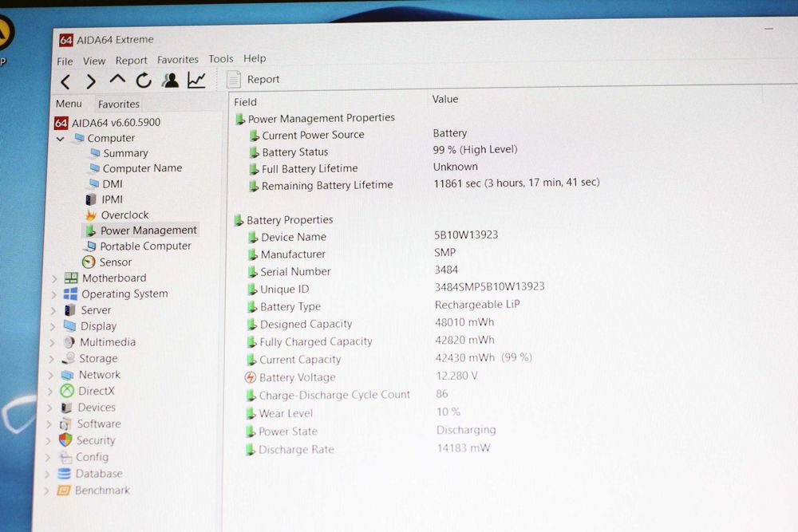Image resolution: width=798 pixels, height=532 pixels.
Task: Select the Summary icon in the tree
Action: [95, 152]
